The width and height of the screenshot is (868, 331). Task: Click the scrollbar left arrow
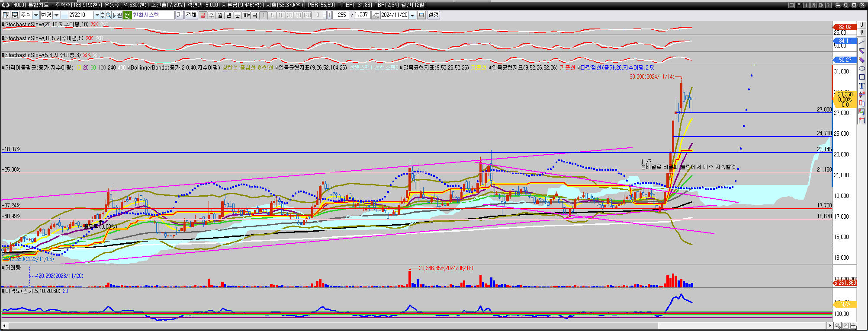pyautogui.click(x=4, y=325)
